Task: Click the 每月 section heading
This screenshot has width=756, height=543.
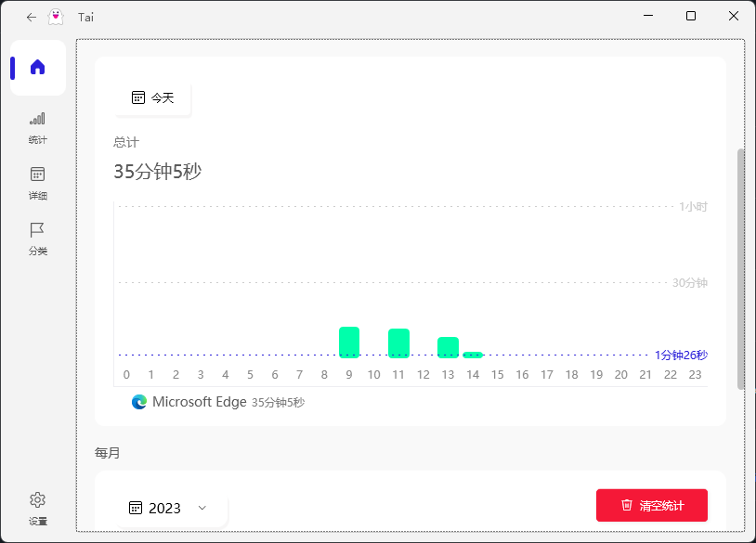Action: coord(107,453)
